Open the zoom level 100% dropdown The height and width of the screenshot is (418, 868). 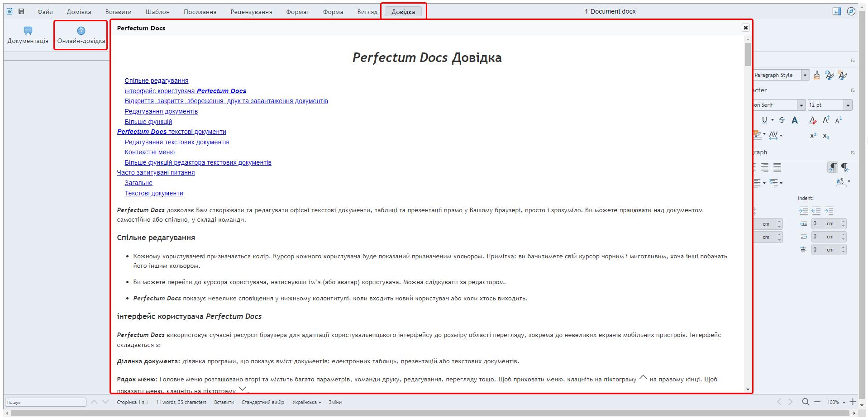point(836,402)
